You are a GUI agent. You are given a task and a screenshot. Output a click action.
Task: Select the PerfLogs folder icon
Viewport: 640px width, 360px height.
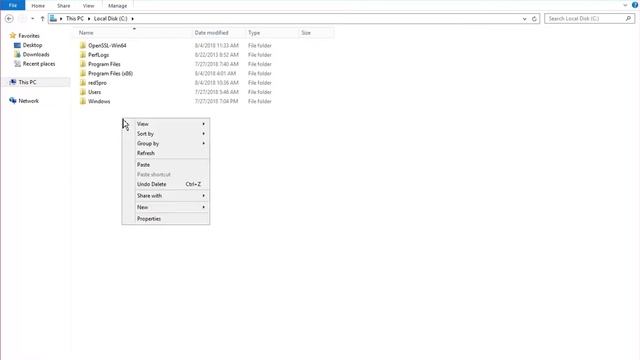point(83,55)
